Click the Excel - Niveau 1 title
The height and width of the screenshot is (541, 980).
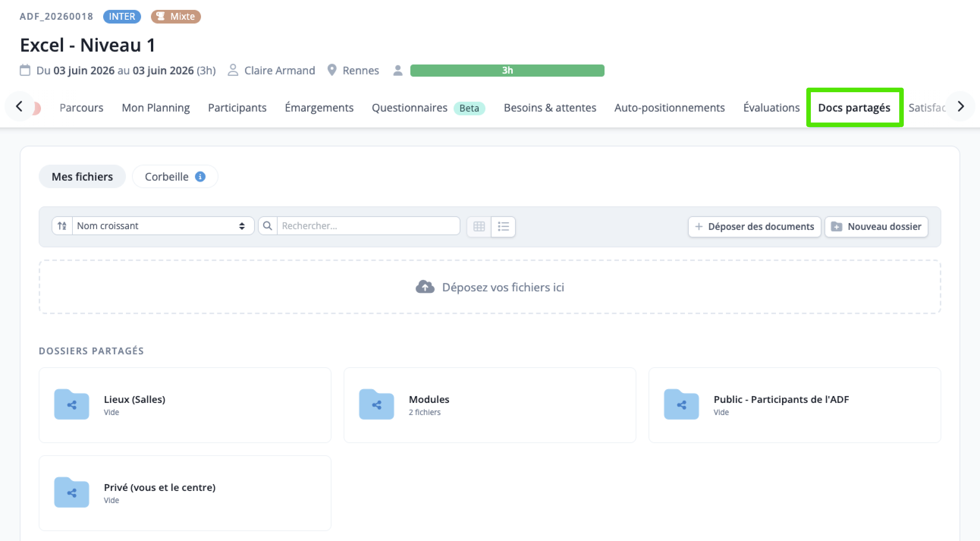click(x=88, y=45)
